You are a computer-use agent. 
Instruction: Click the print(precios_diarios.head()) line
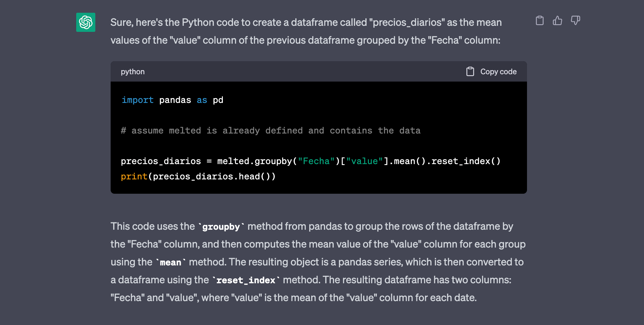[198, 177]
